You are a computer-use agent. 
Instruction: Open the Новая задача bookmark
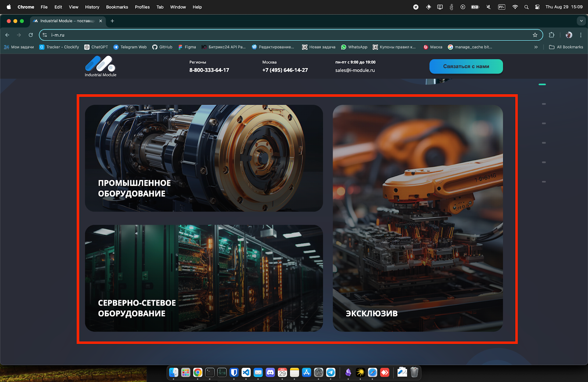[x=319, y=47]
